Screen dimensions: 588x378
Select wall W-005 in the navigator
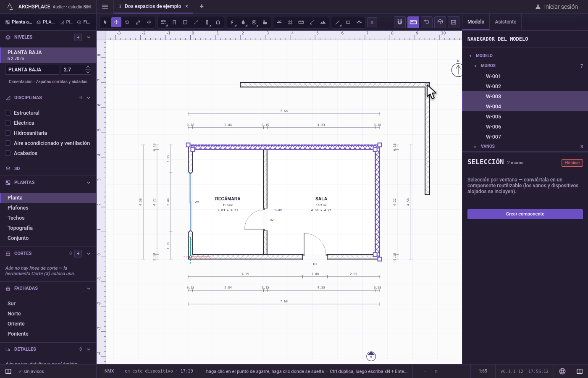525,117
